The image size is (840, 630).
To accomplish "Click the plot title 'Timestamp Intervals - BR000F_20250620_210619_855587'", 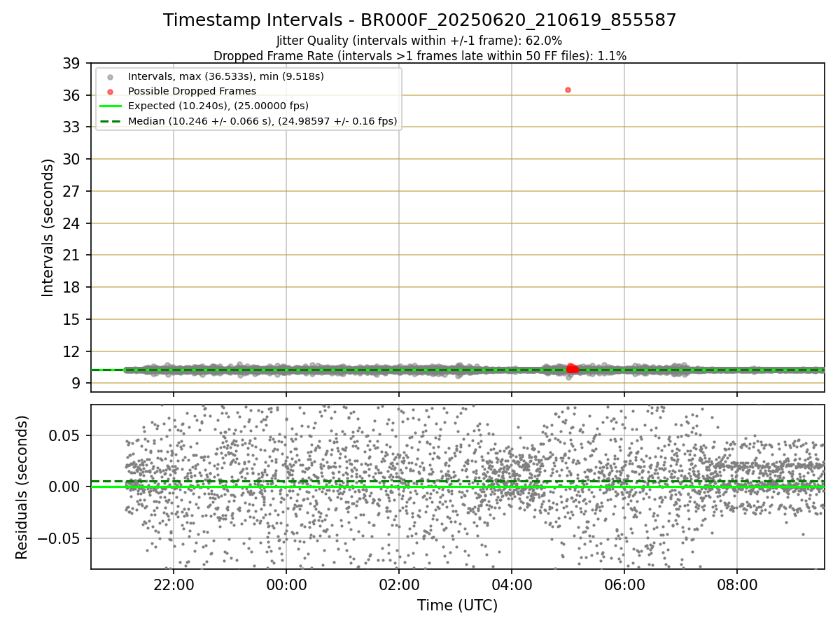I will pyautogui.click(x=420, y=20).
